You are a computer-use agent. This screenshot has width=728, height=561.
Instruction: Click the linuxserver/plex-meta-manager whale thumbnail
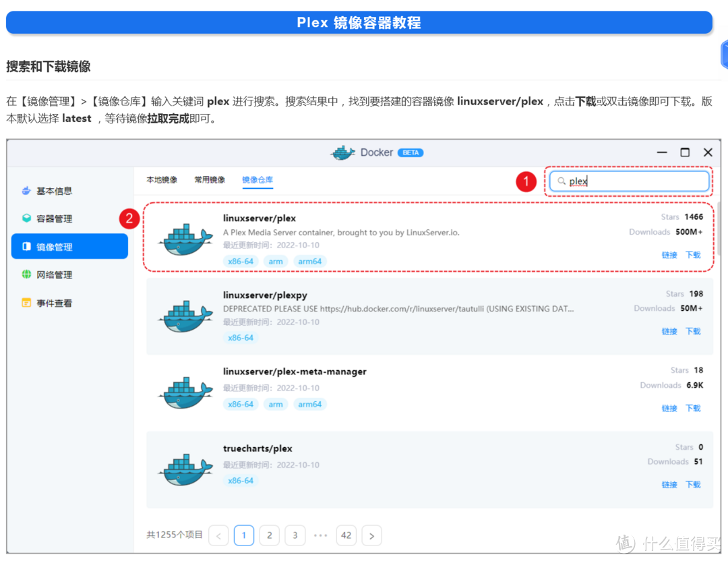tap(186, 392)
